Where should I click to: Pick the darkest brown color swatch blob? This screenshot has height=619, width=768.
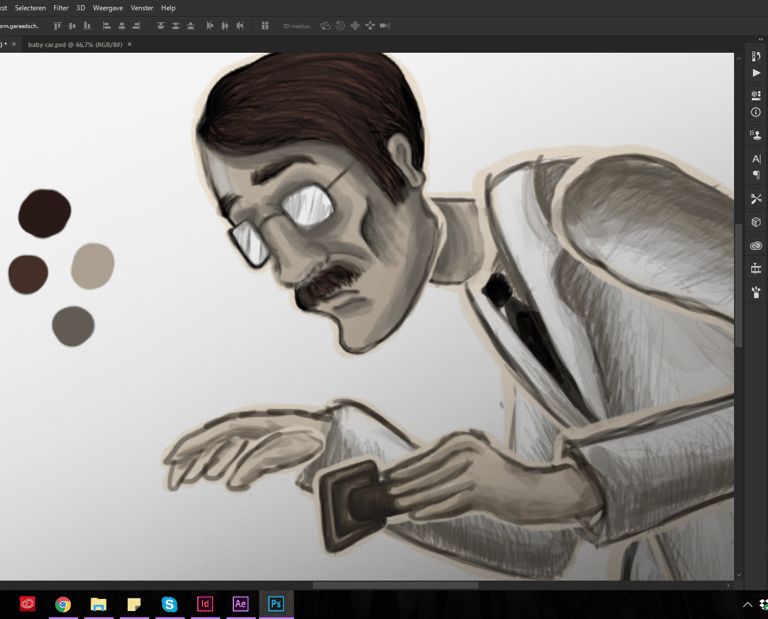pos(44,213)
